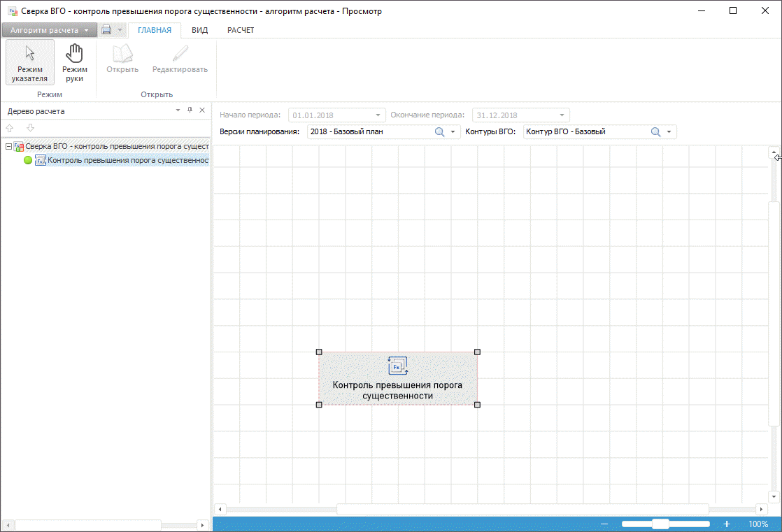
Task: Click zoom-in plus icon in the status bar
Action: (x=727, y=524)
